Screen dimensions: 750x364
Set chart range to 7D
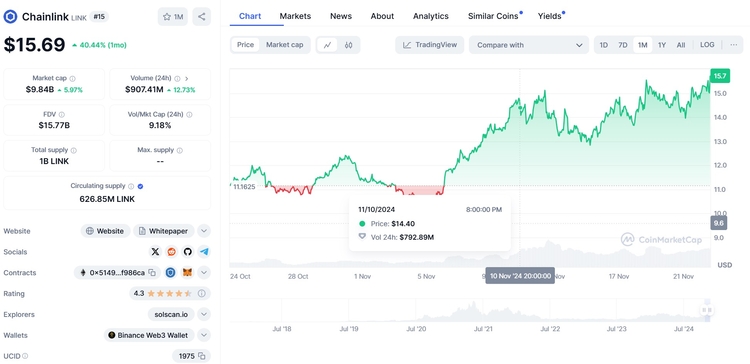(x=622, y=45)
